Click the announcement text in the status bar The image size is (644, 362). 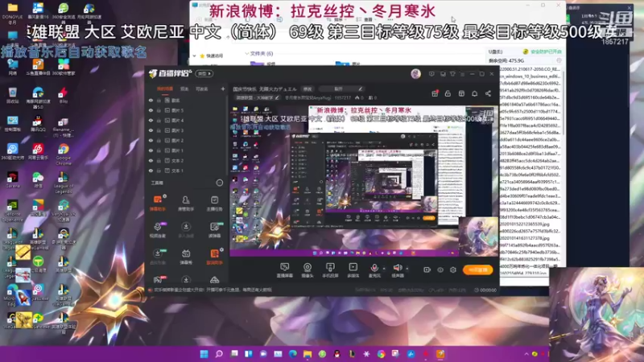[x=212, y=290]
